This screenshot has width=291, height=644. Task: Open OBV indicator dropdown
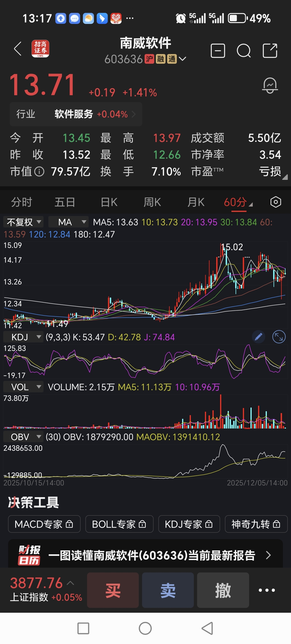[23, 437]
